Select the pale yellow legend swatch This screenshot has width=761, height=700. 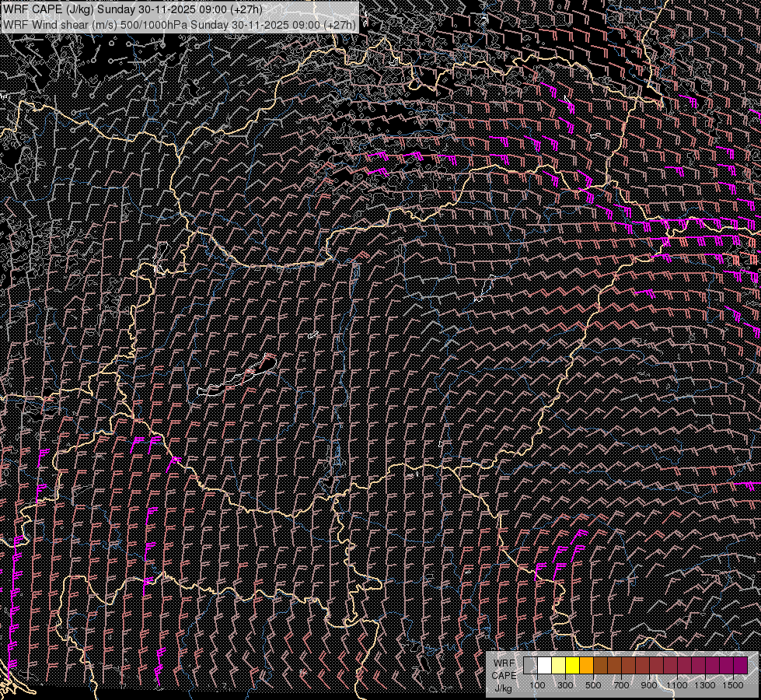pos(558,665)
